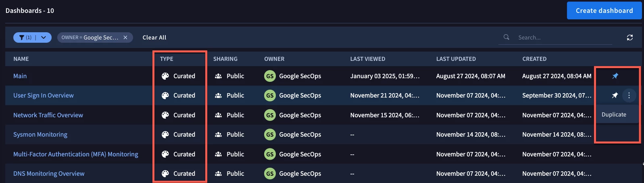Click Dashboards - 10 heading
Screen dimensions: 644x183
[30, 10]
